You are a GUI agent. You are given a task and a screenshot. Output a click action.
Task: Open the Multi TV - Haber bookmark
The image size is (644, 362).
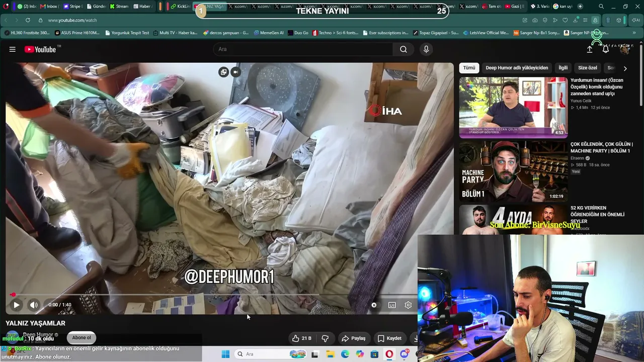pyautogui.click(x=175, y=33)
